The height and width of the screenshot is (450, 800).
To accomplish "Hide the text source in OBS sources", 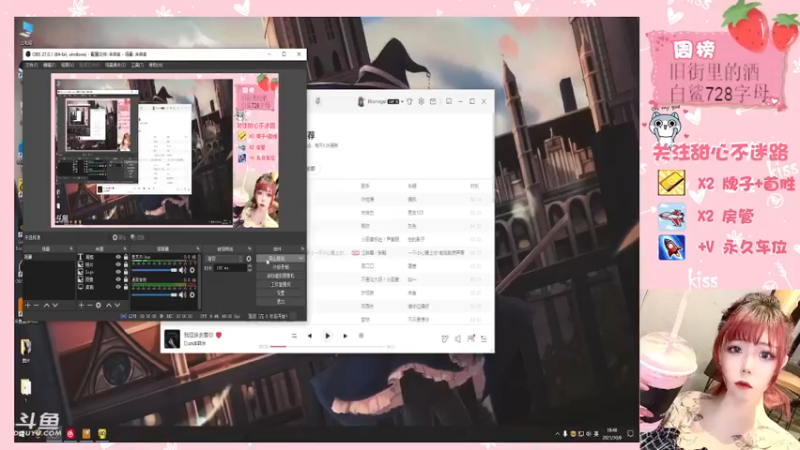I will [x=118, y=257].
